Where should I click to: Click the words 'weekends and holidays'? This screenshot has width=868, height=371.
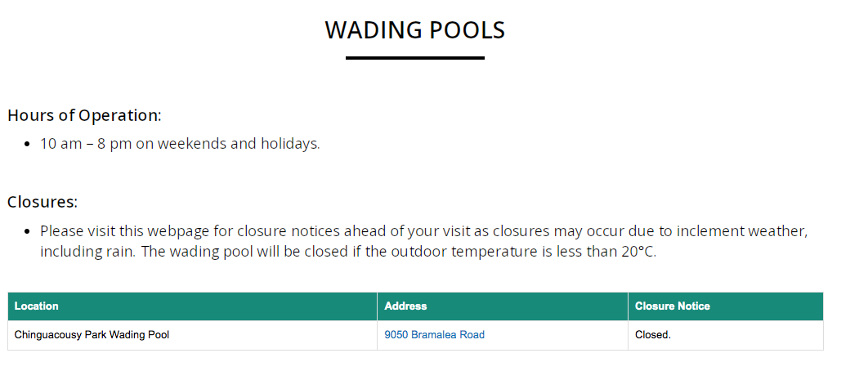click(237, 144)
